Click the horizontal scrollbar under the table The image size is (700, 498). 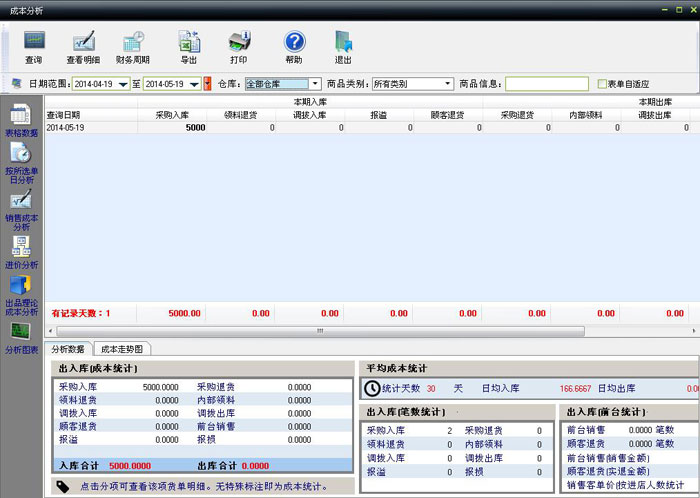pos(320,330)
